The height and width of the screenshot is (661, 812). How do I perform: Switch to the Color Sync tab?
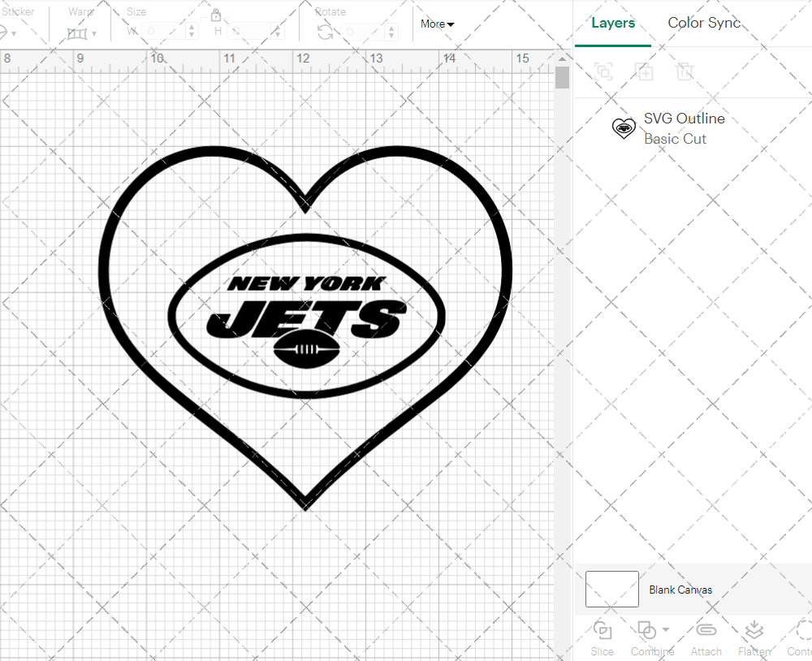pyautogui.click(x=704, y=23)
